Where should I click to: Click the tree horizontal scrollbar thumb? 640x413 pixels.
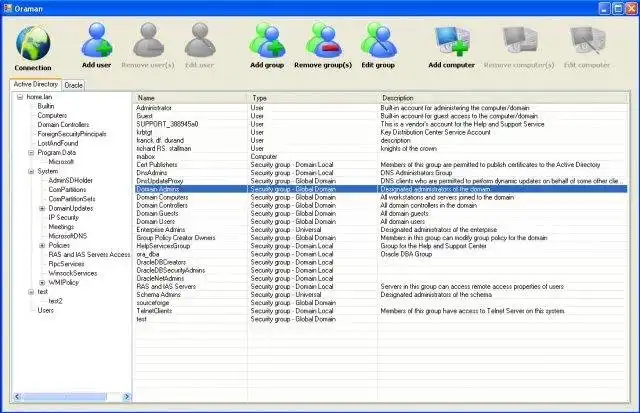click(65, 397)
